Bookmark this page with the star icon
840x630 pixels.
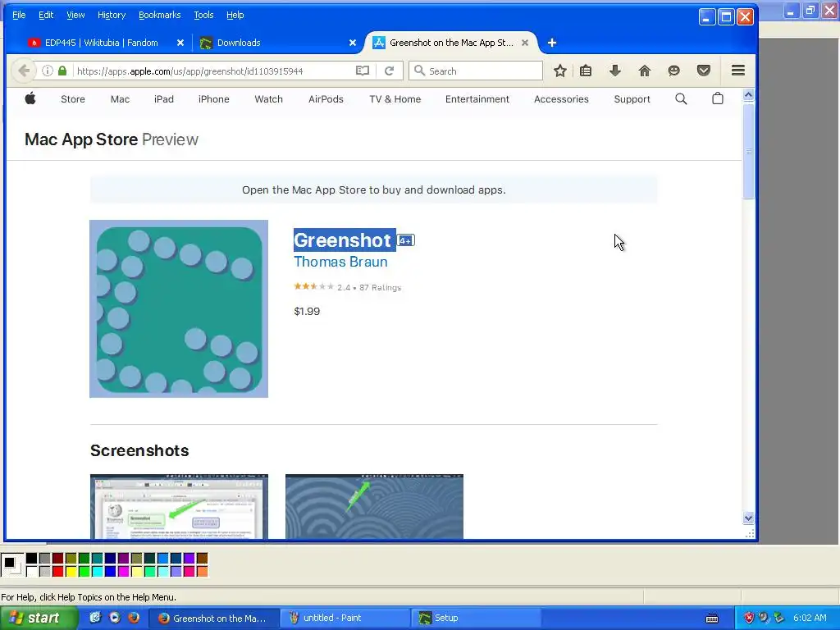click(559, 71)
